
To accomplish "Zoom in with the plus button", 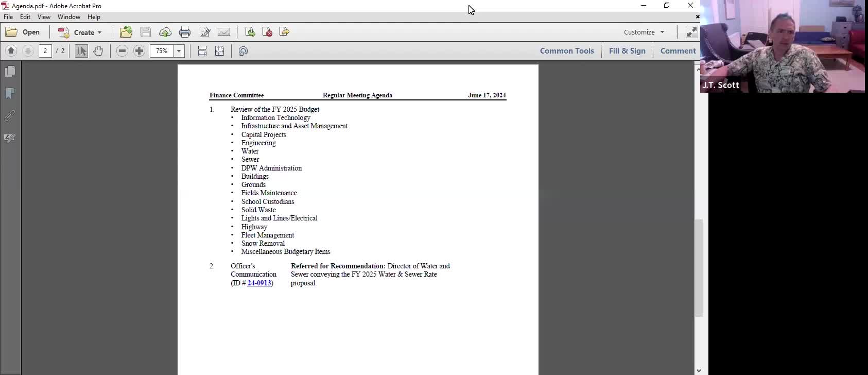I will (139, 51).
